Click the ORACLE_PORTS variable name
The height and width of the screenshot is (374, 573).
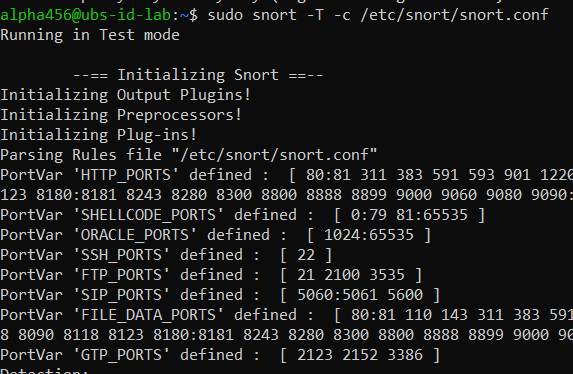tap(135, 235)
